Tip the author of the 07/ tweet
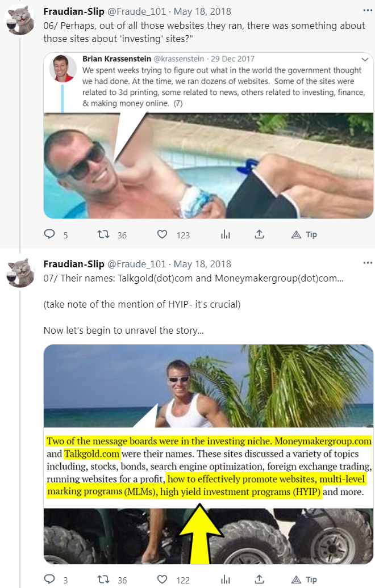The height and width of the screenshot is (588, 375). tap(305, 579)
